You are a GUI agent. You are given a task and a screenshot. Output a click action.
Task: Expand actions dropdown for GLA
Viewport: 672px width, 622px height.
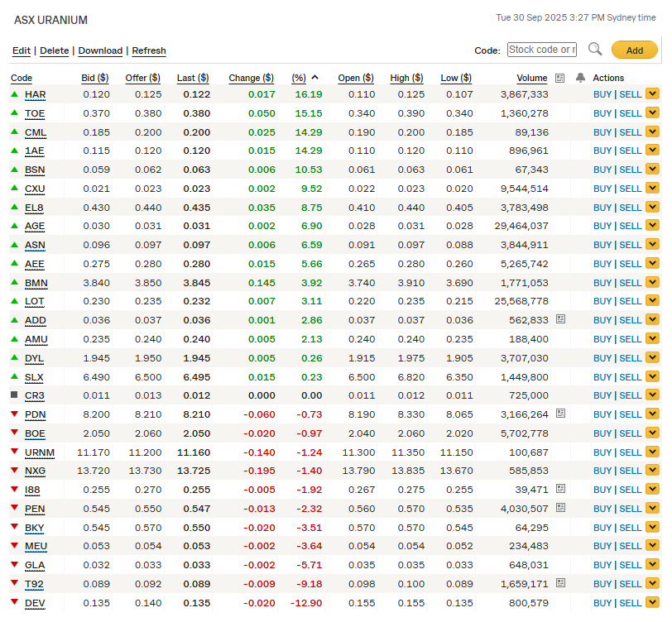tap(652, 565)
